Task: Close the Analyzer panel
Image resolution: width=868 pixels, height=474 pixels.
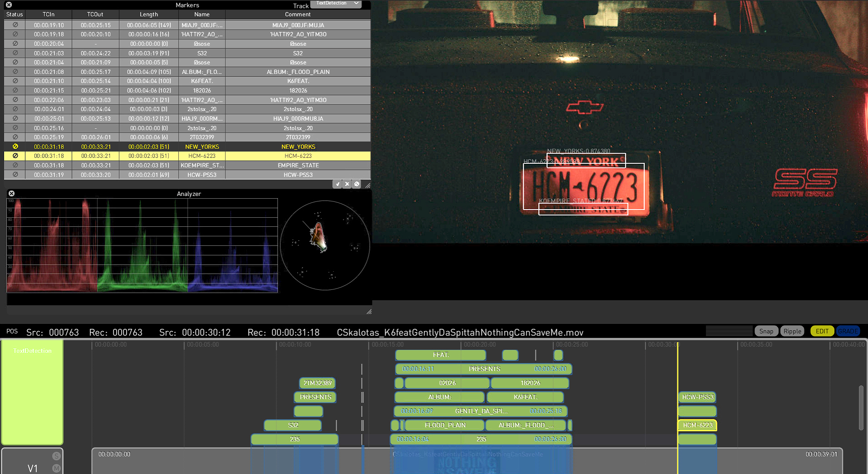Action: [12, 194]
